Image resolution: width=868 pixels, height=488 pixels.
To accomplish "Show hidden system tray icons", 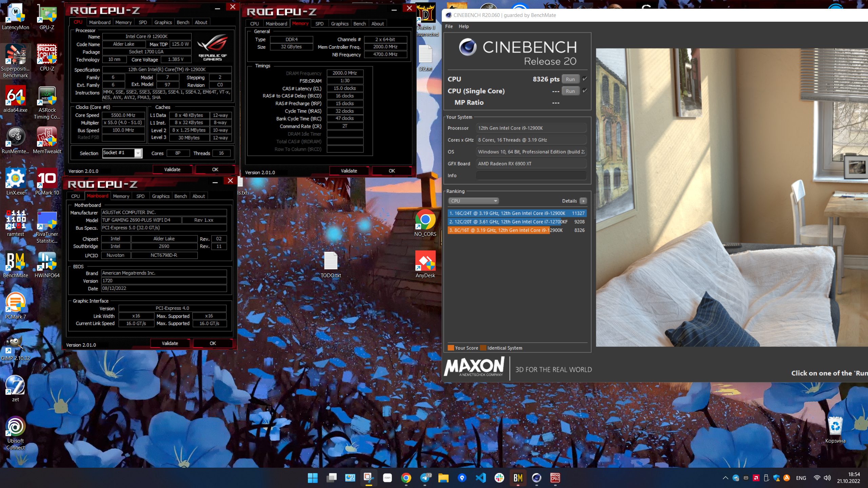I will (x=725, y=478).
